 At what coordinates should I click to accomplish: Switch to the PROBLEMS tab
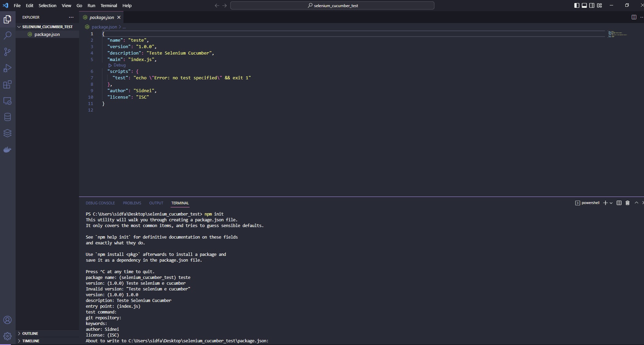coord(132,203)
